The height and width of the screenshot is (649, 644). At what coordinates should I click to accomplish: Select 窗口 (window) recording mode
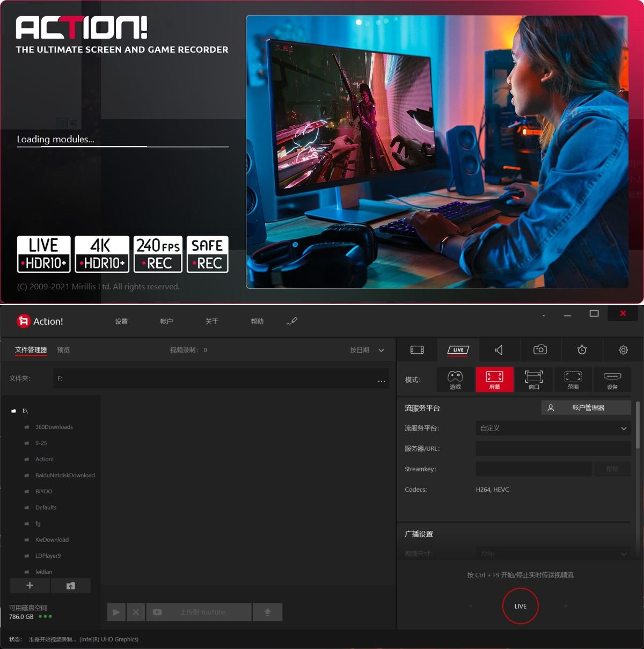pos(533,380)
